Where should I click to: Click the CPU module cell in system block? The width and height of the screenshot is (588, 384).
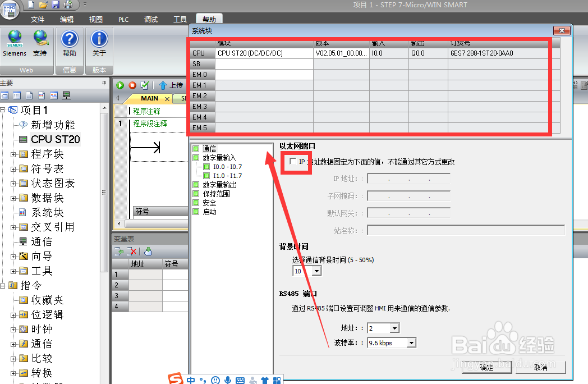(264, 53)
